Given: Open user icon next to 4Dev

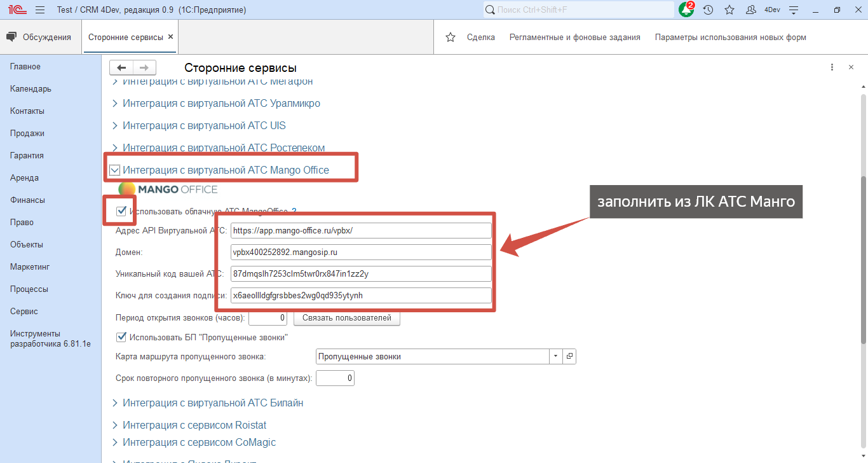Looking at the screenshot, I should [751, 10].
